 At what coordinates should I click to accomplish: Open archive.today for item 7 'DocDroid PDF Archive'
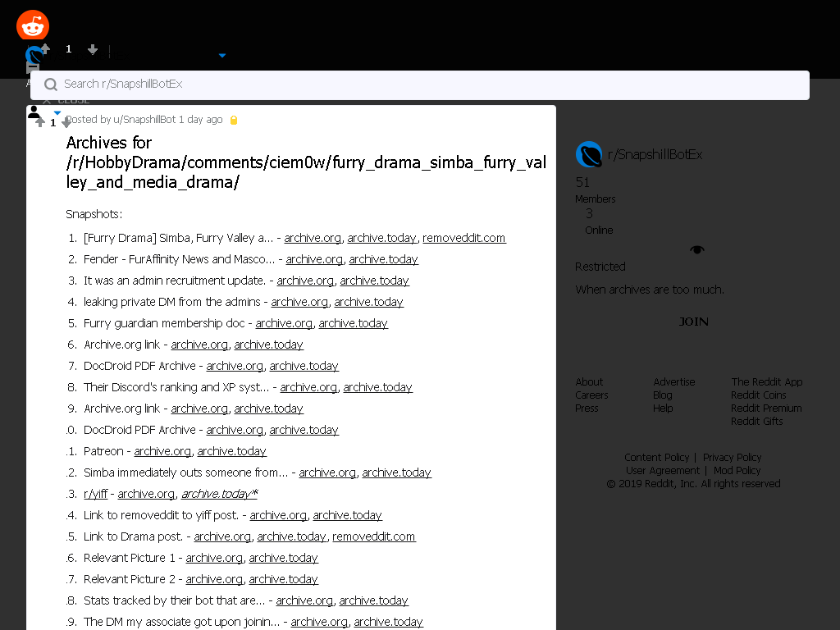click(304, 366)
